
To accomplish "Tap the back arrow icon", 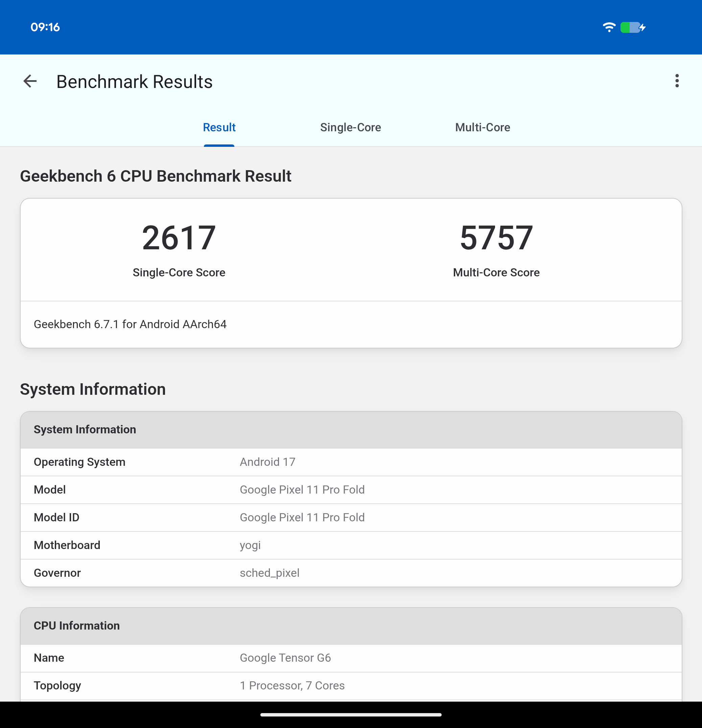I will 30,81.
